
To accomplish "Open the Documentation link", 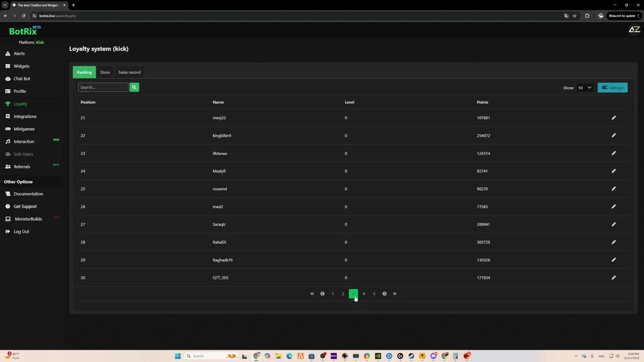I will pos(28,194).
